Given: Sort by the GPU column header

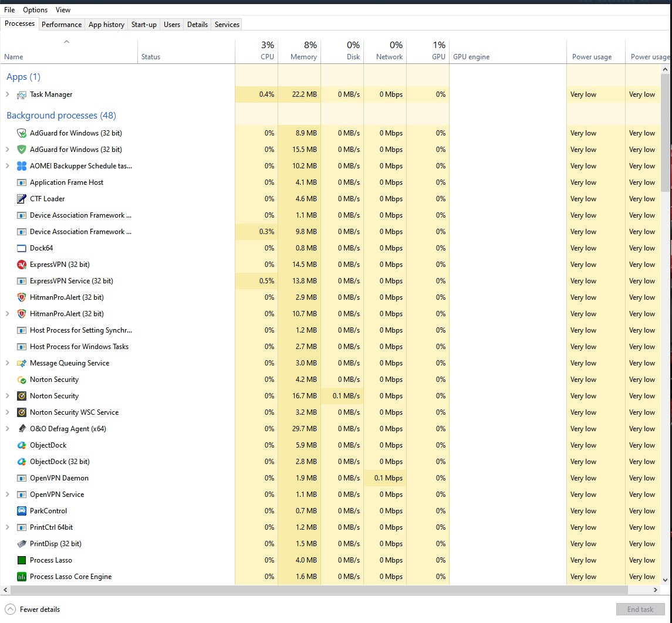Looking at the screenshot, I should [x=428, y=51].
